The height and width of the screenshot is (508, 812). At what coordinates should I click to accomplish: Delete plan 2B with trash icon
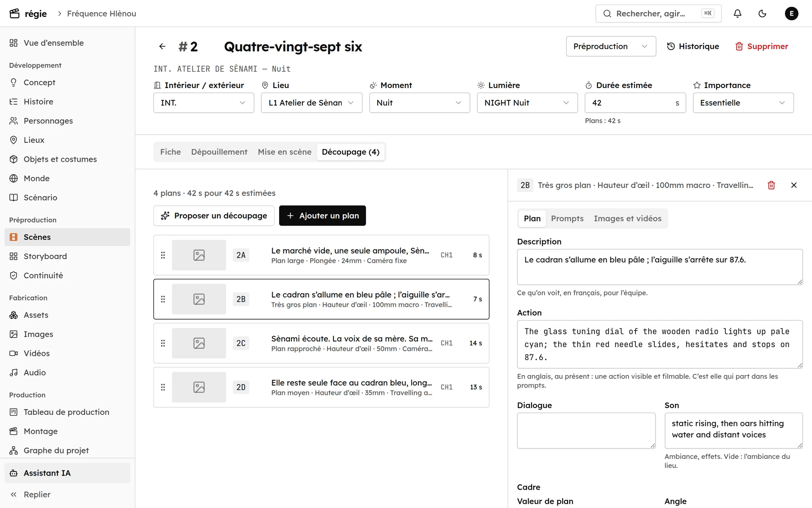(771, 185)
